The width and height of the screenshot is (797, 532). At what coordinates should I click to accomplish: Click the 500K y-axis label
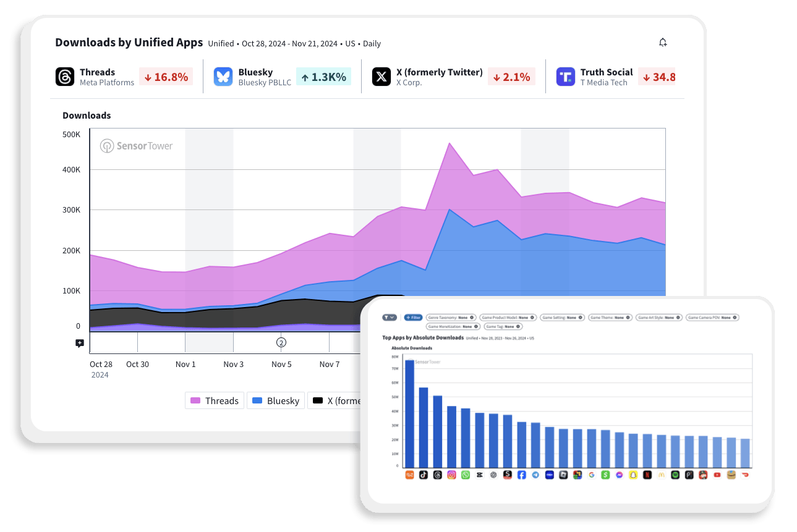click(71, 134)
